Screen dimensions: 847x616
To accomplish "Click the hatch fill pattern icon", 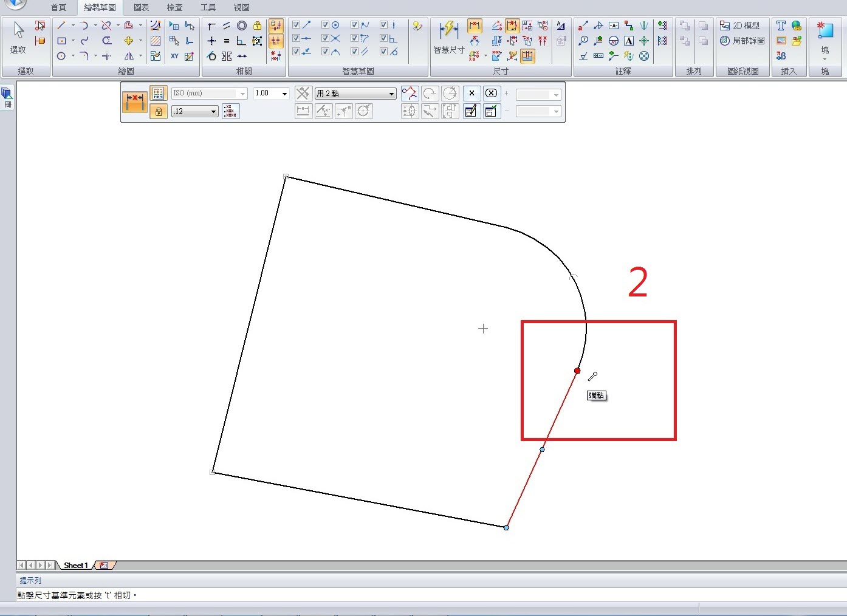I will click(x=156, y=41).
